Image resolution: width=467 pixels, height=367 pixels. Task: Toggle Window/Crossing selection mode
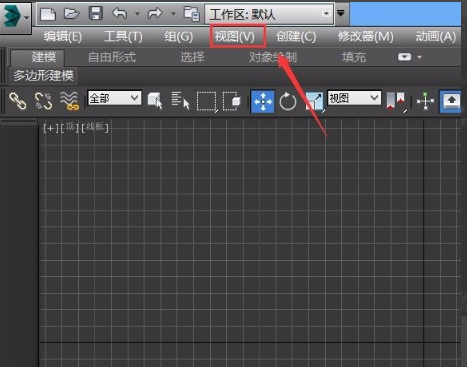[x=232, y=101]
